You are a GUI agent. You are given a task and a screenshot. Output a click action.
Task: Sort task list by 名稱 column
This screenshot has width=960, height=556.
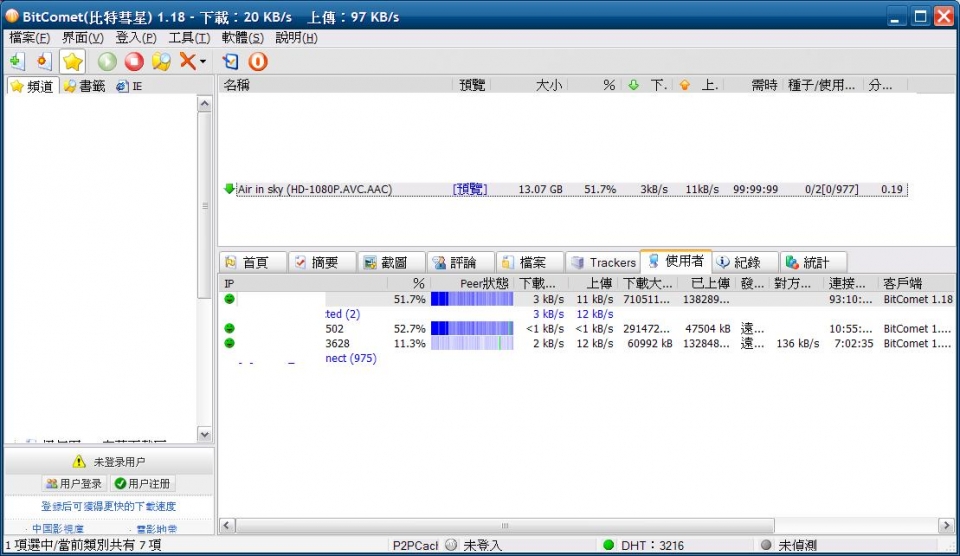pyautogui.click(x=336, y=85)
